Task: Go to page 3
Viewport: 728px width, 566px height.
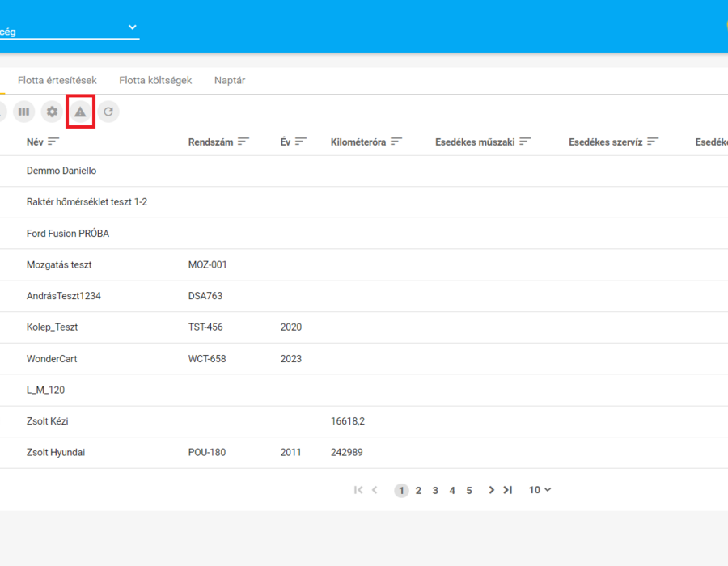Action: 435,490
